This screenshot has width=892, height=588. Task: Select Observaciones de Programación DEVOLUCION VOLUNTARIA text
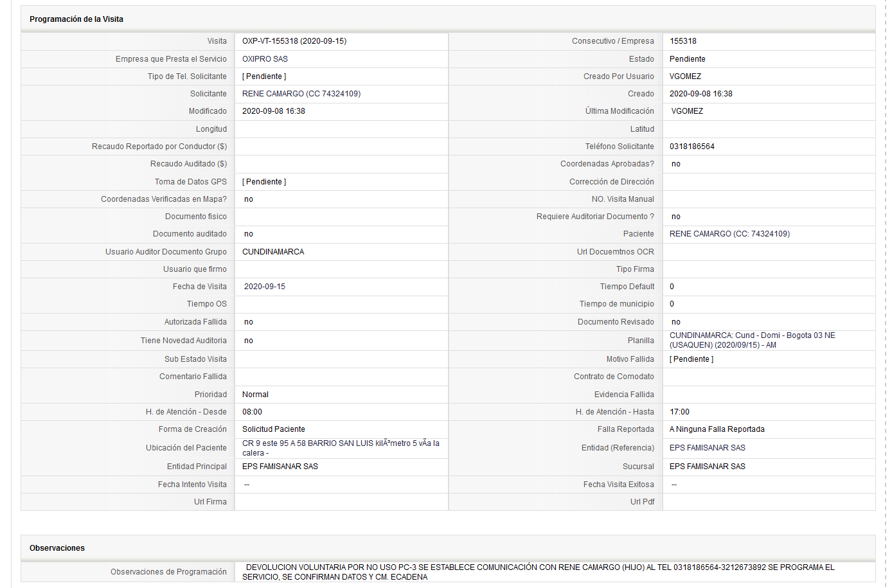point(540,572)
